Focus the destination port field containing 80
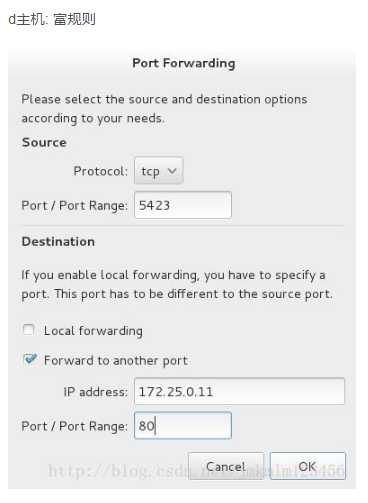 tap(183, 426)
